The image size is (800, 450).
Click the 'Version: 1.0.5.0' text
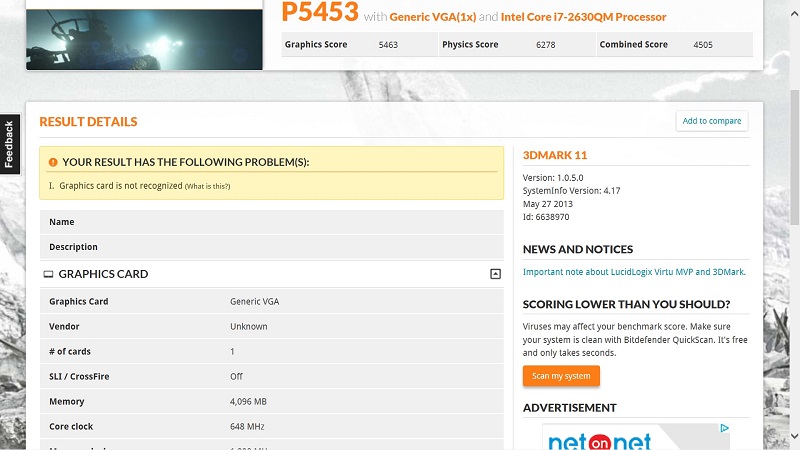pos(553,178)
